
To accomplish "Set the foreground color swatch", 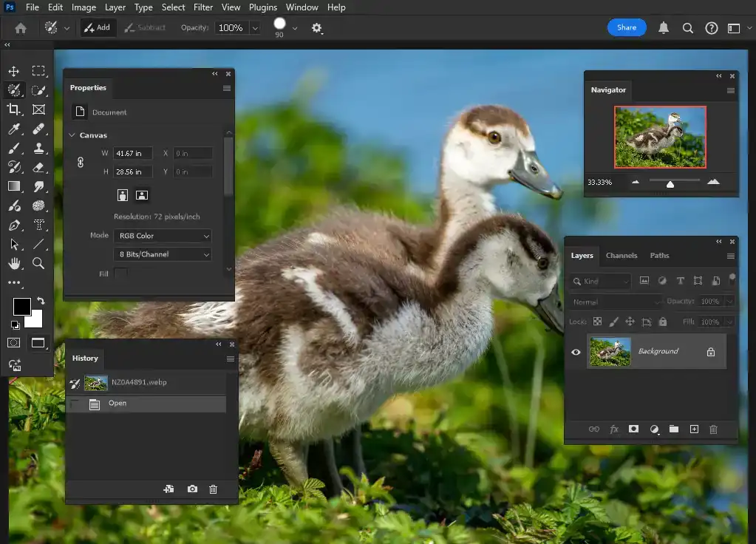I will [21, 307].
